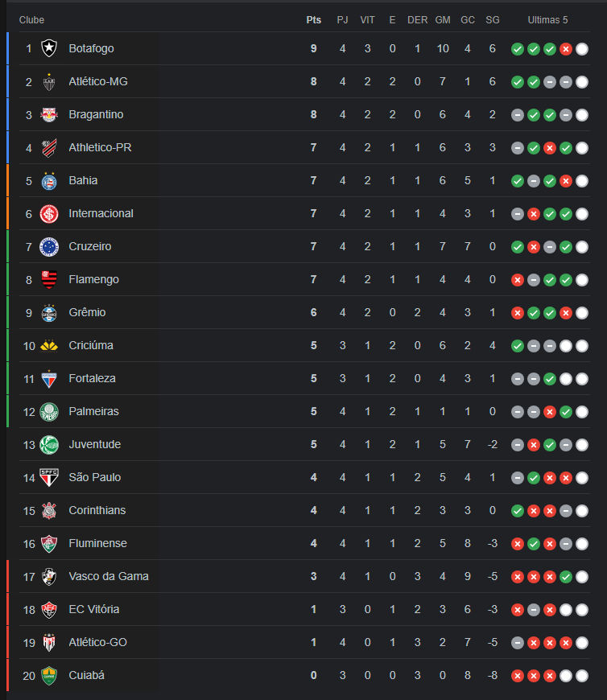Click the VIT column header
607x700 pixels.
367,20
